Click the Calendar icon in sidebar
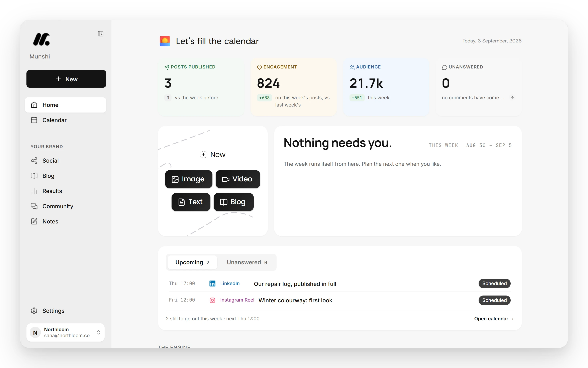This screenshot has width=588, height=368. pos(34,120)
